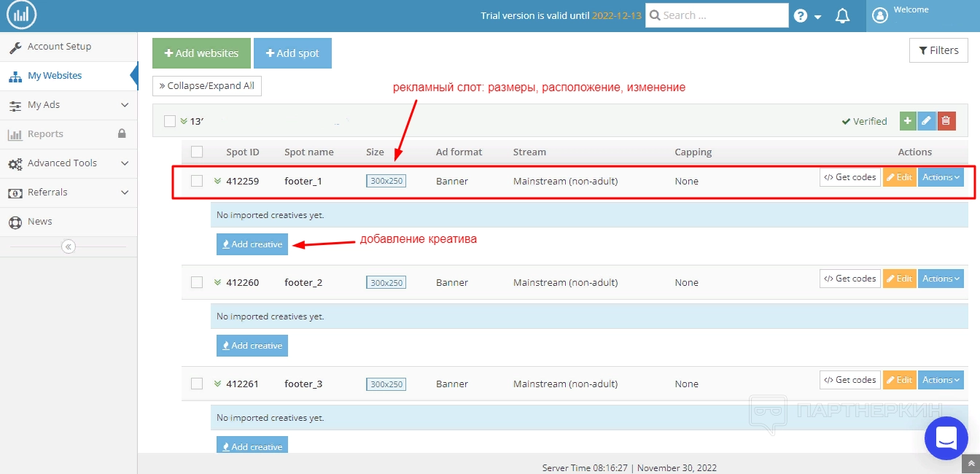Screen dimensions: 980x474
Task: Click Add creative under footer_2
Action: [x=252, y=346]
